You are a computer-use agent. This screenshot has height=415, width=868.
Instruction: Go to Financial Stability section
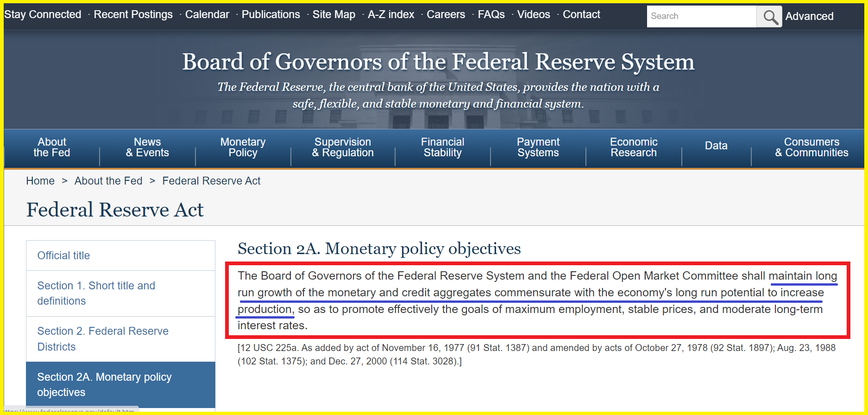click(442, 147)
